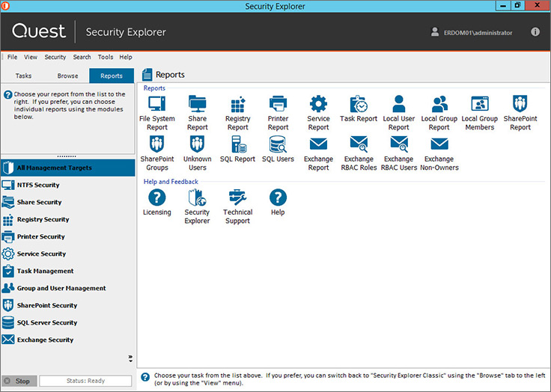Select Task Management module
The image size is (551, 392).
pyautogui.click(x=67, y=271)
